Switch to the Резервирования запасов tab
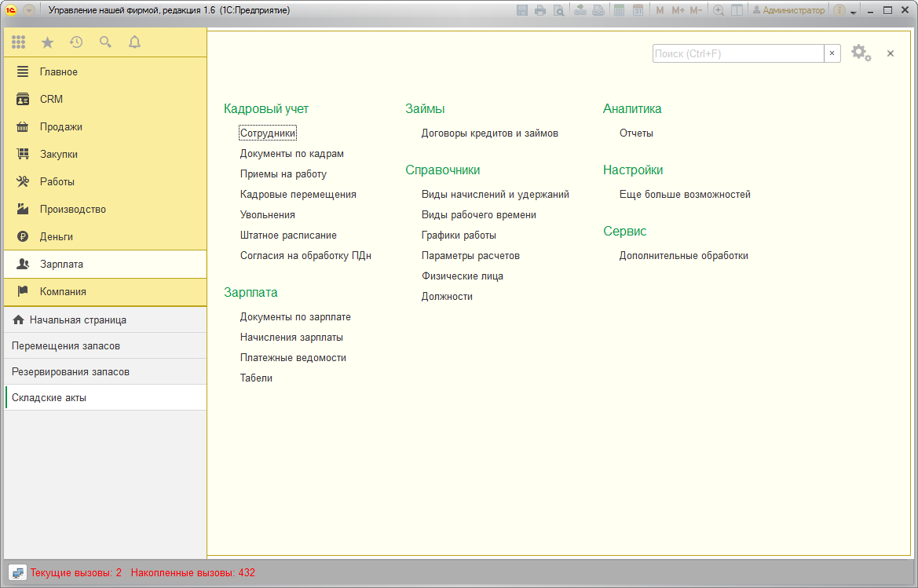This screenshot has height=588, width=918. [x=105, y=371]
